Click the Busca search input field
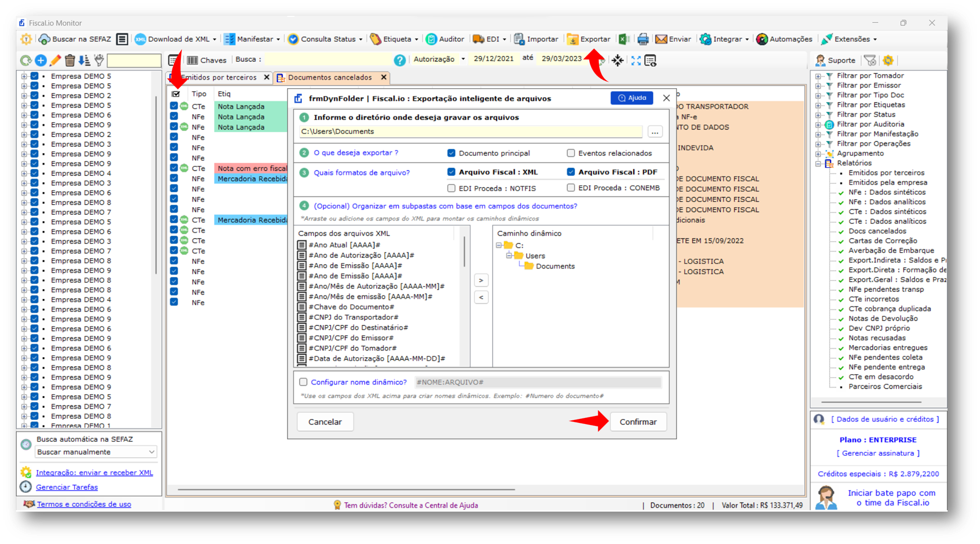Screen dimensions: 980x544 tap(327, 60)
